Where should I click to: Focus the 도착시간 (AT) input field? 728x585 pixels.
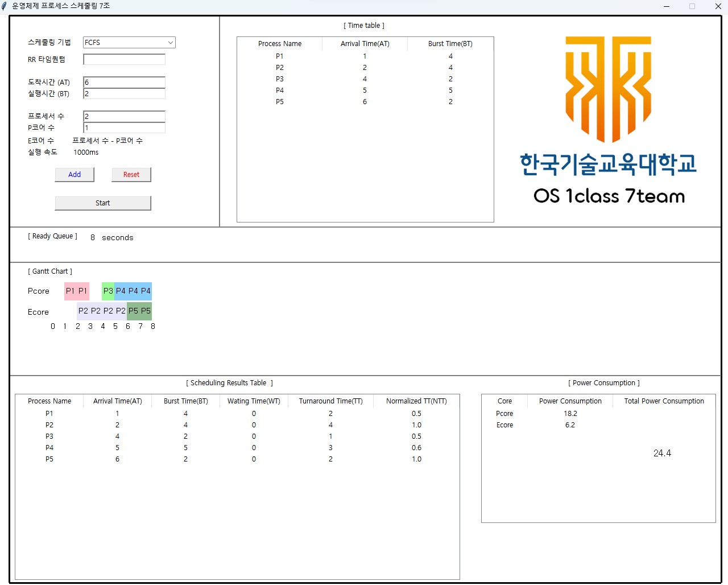(x=124, y=82)
